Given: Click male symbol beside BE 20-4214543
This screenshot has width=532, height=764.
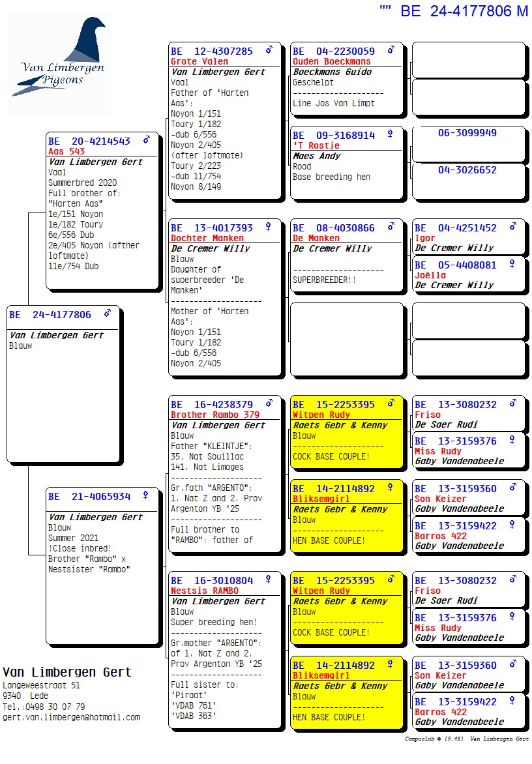Looking at the screenshot, I should coord(147,140).
